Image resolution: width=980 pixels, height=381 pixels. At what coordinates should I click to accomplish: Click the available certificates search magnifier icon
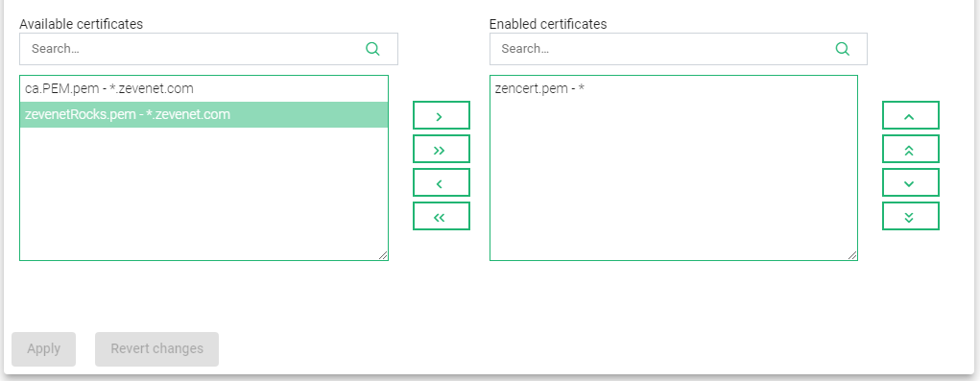pos(372,49)
